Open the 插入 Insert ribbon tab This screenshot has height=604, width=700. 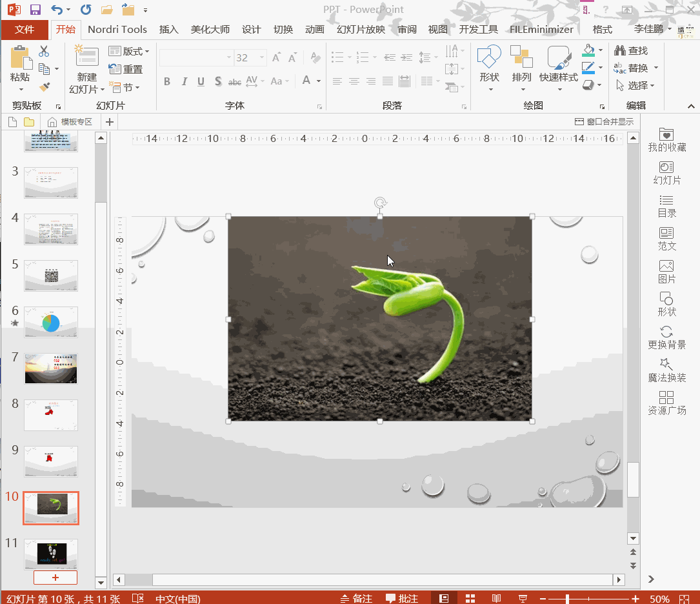click(168, 29)
